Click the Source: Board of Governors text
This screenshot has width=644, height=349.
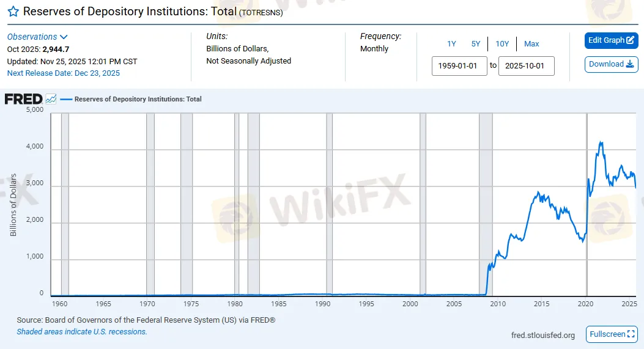146,320
